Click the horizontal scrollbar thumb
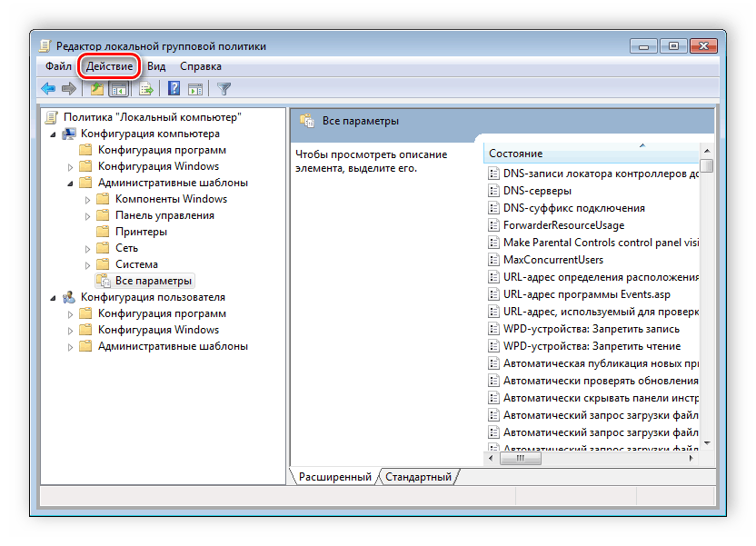The height and width of the screenshot is (546, 756). [x=521, y=458]
